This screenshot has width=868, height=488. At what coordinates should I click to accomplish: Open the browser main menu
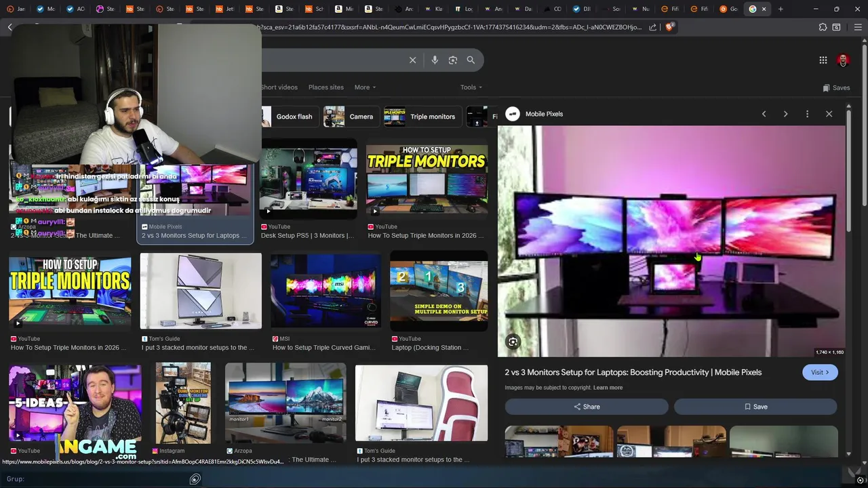pyautogui.click(x=858, y=27)
